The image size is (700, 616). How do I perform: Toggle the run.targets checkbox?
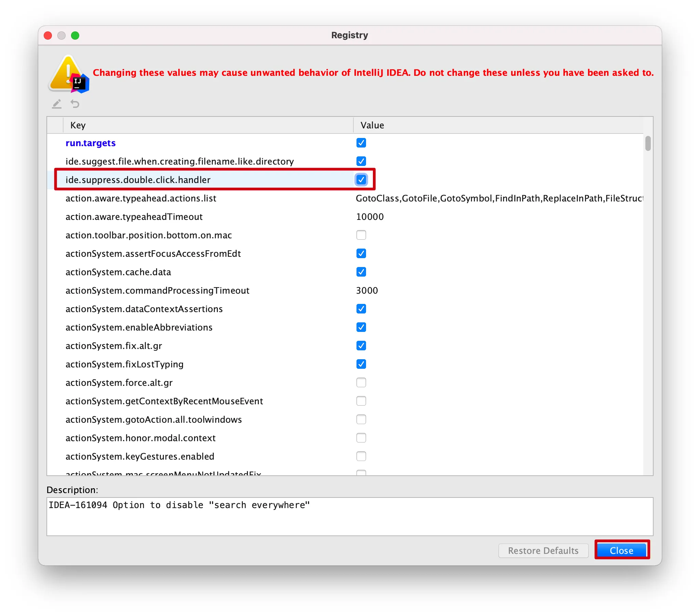(361, 143)
